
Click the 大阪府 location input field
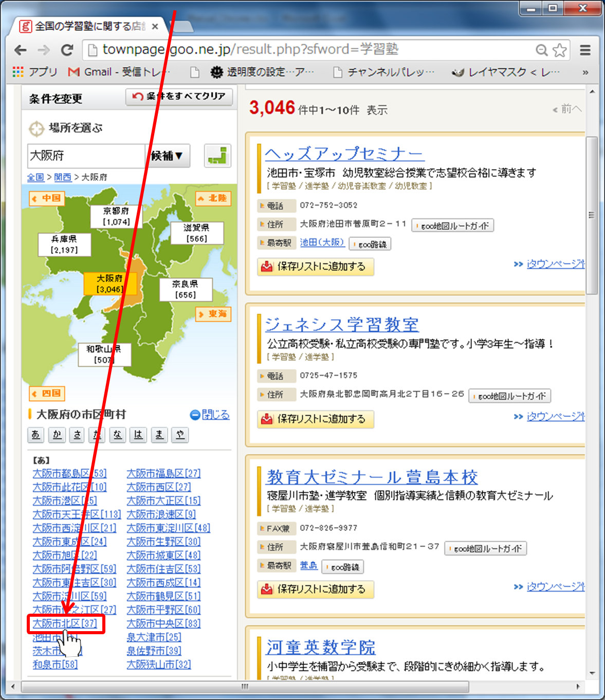pos(86,156)
